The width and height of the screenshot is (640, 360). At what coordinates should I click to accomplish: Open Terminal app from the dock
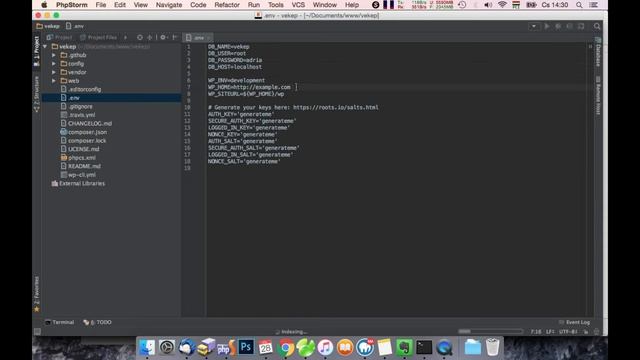[x=424, y=348]
